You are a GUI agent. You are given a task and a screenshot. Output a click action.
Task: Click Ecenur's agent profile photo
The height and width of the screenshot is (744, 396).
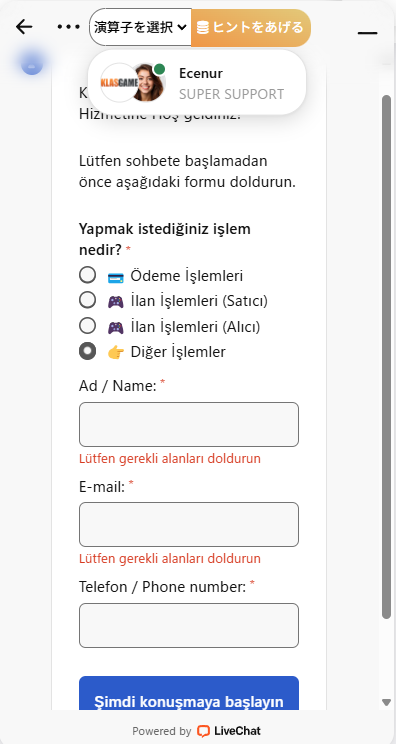pos(148,83)
